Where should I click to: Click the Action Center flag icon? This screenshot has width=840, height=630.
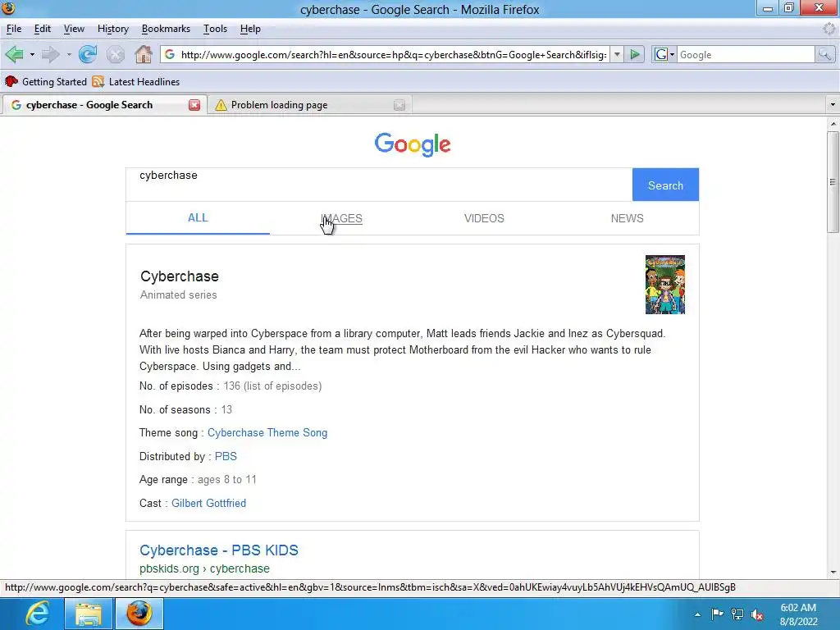pos(717,614)
